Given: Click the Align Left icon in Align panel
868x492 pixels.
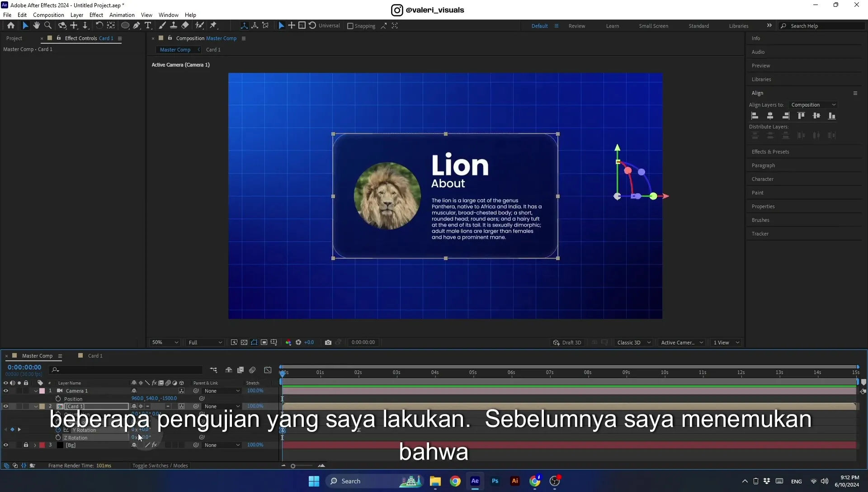Looking at the screenshot, I should click(755, 116).
